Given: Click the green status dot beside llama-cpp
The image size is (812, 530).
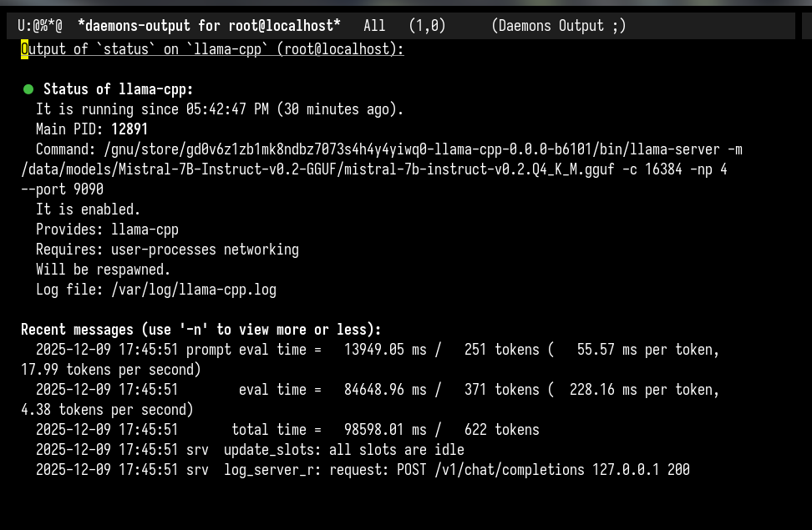Looking at the screenshot, I should click(x=28, y=89).
